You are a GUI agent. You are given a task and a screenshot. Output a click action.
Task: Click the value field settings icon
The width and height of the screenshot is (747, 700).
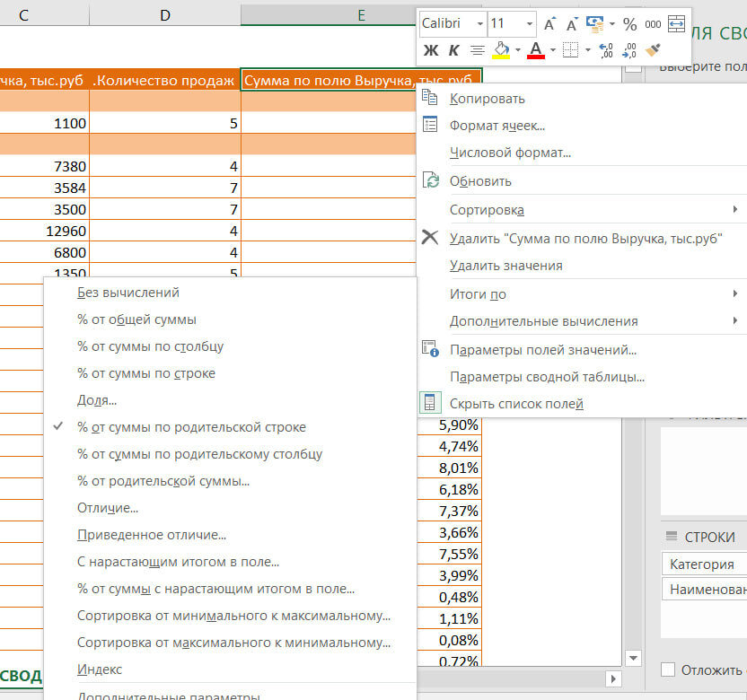tap(430, 348)
